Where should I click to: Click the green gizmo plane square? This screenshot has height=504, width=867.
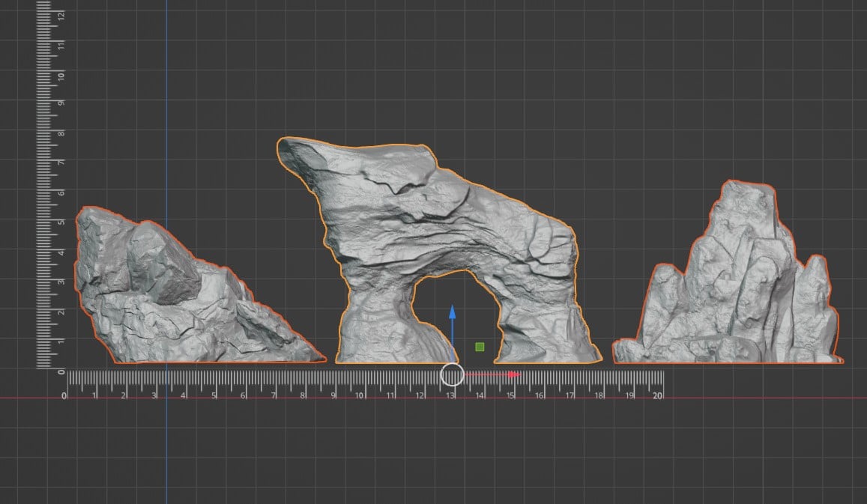point(480,347)
